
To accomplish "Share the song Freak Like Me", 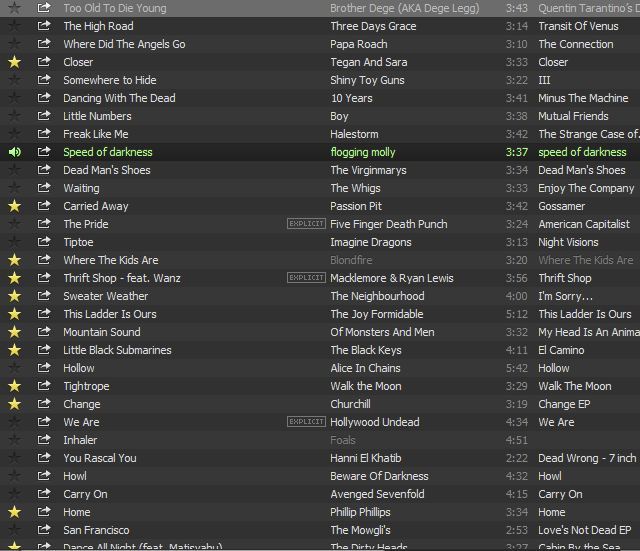I will coord(44,134).
